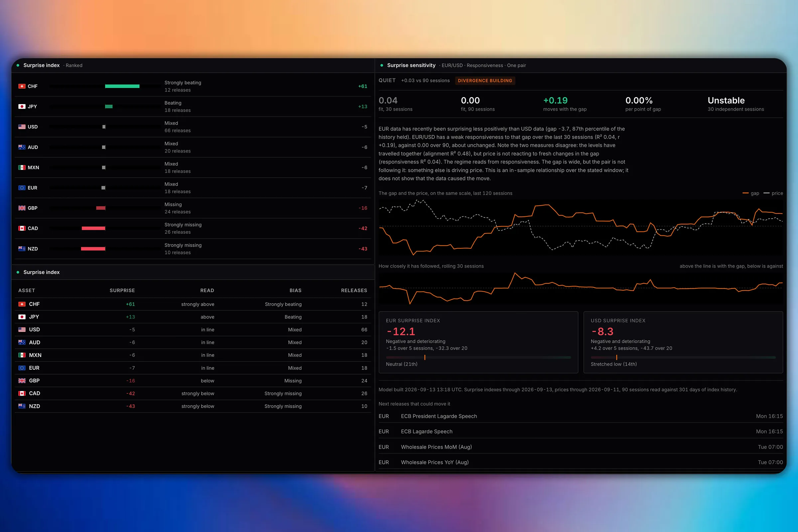Image resolution: width=798 pixels, height=532 pixels.
Task: Sort table by RELEASES column header
Action: (x=354, y=290)
